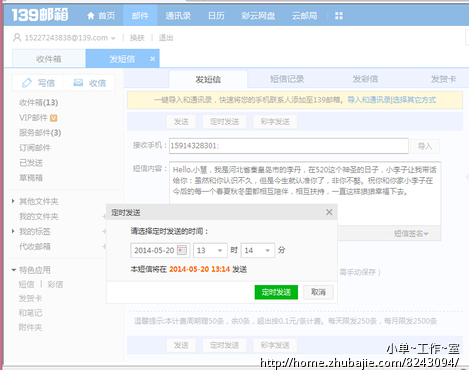
Task: Select the 发短信 page tab
Action: [x=122, y=59]
